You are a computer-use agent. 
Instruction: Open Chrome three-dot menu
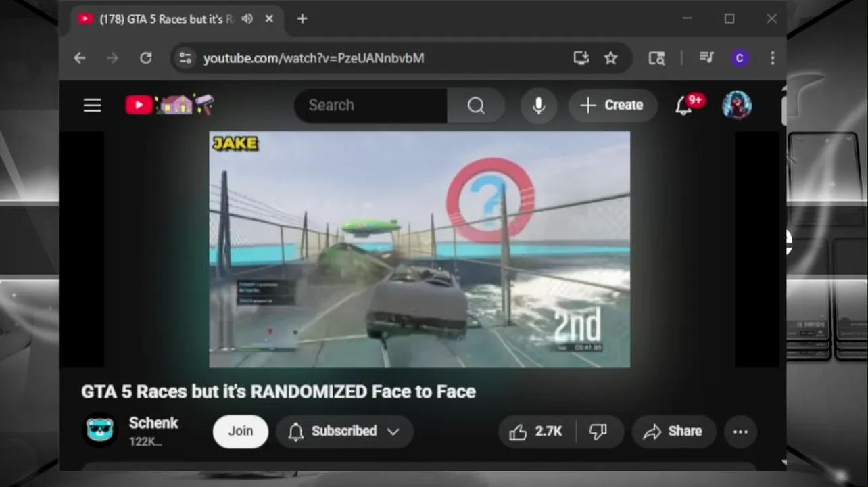click(772, 58)
